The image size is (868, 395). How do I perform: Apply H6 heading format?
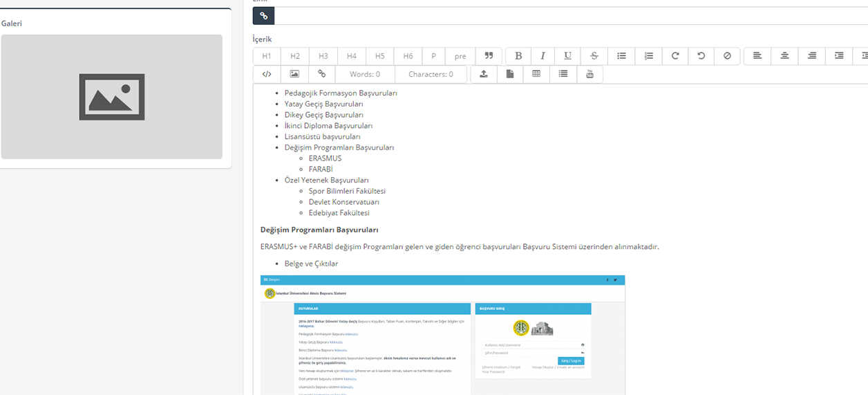point(408,56)
